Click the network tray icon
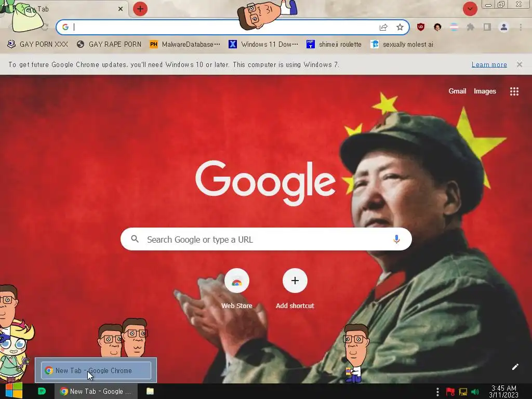Screen dimensions: 532x399 (463, 392)
